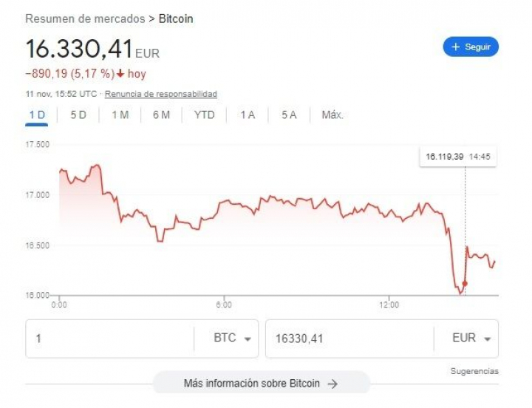532x408 pixels.
Task: Click the Sugerencias feedback link
Action: [x=474, y=371]
